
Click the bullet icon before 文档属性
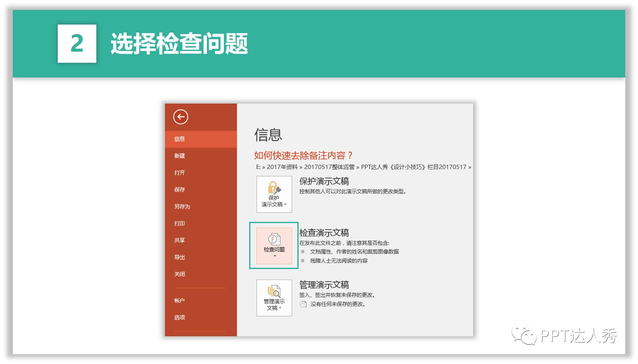point(302,252)
